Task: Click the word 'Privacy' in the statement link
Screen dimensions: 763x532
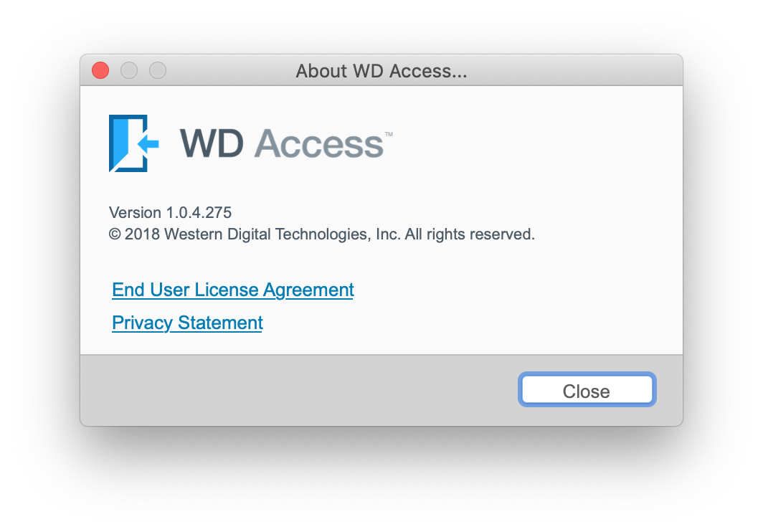Action: [142, 323]
